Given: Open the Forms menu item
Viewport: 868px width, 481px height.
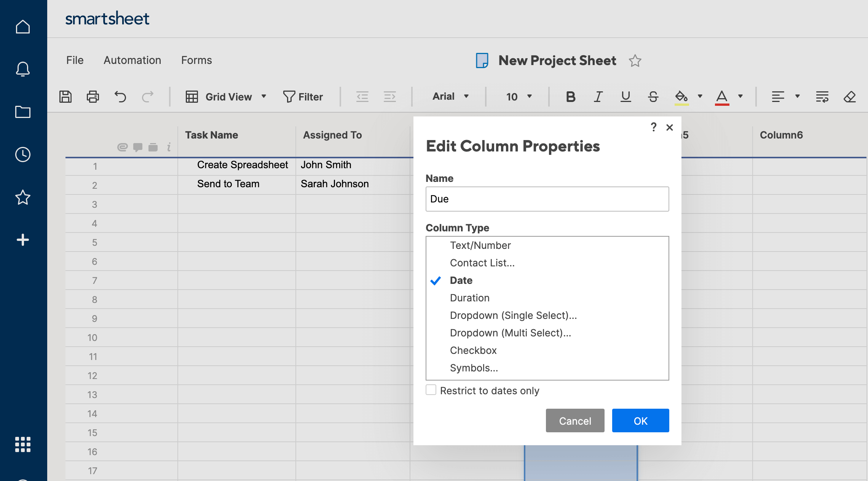Looking at the screenshot, I should coord(196,59).
